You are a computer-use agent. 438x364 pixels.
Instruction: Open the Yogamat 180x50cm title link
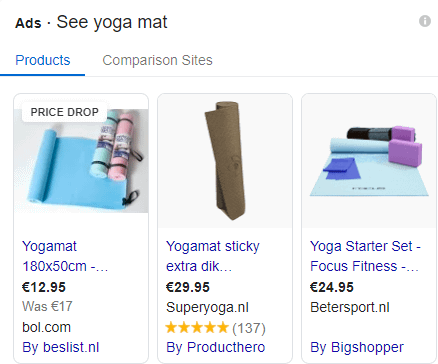(65, 256)
